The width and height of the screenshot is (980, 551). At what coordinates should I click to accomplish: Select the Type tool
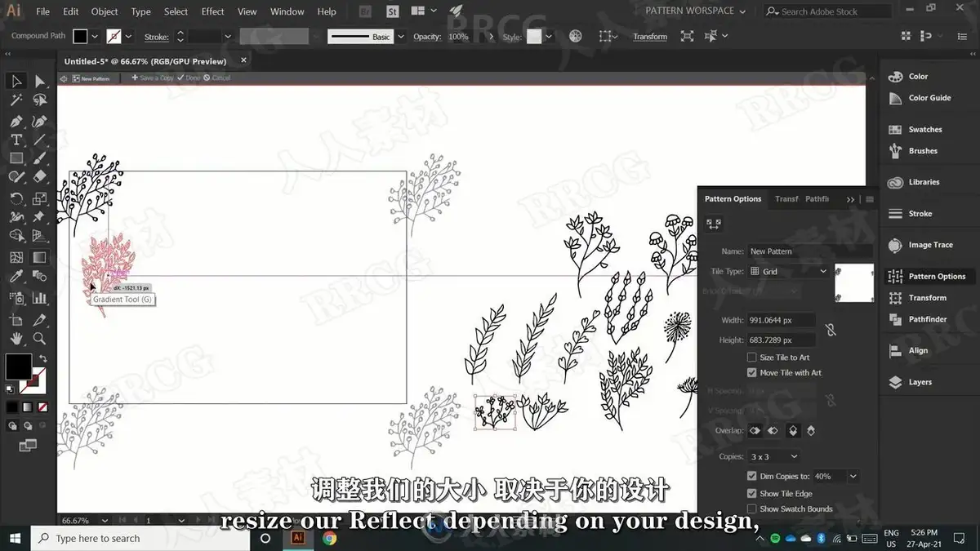point(16,140)
